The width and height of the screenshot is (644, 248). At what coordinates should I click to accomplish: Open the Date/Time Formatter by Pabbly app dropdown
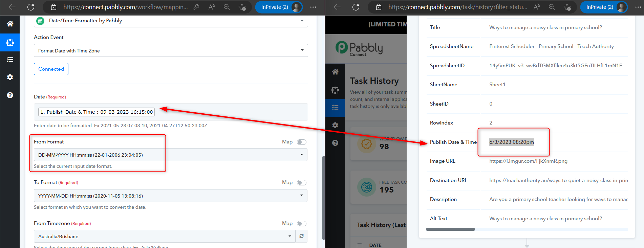[x=171, y=21]
